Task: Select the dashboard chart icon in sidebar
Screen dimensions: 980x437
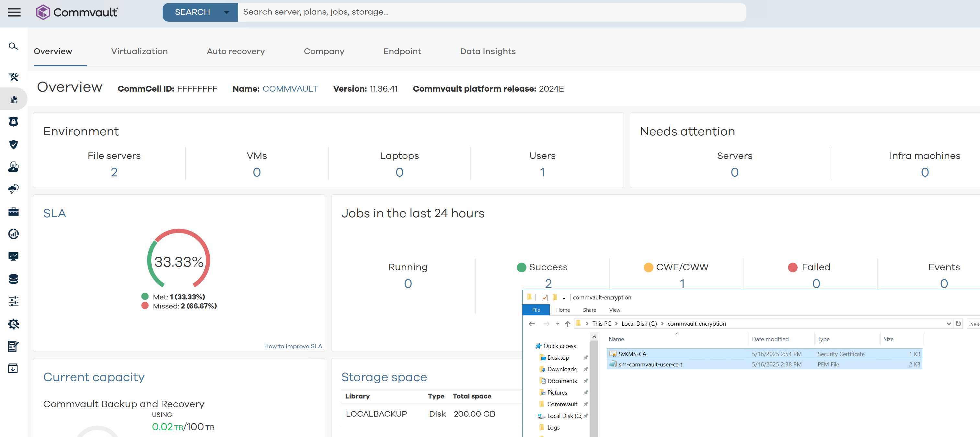Action: (13, 99)
